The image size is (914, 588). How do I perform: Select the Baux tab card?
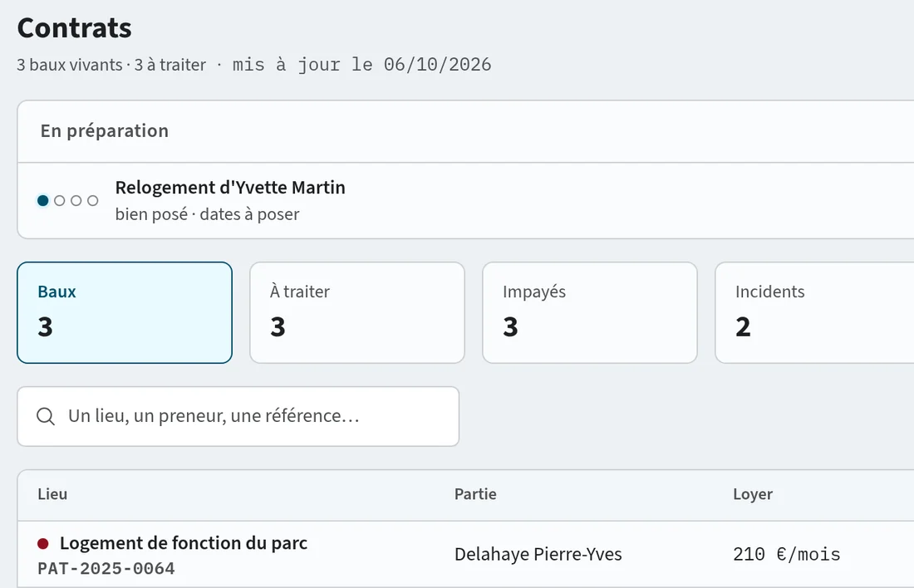[x=125, y=312]
